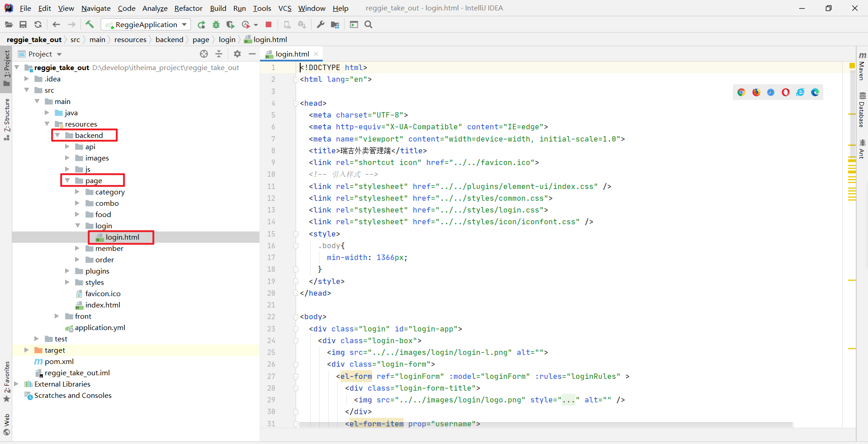Viewport: 868px width, 444px height.
Task: Debug ReggieApplication with bug icon
Action: [216, 24]
